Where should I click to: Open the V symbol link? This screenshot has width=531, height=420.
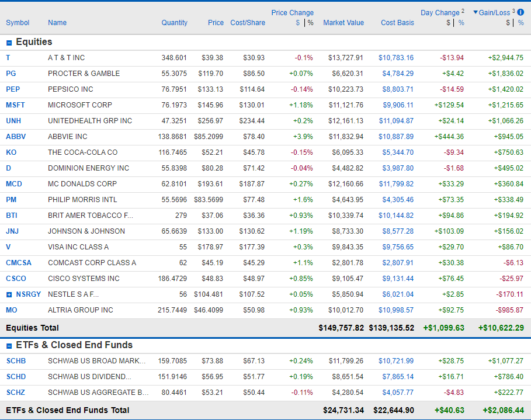pos(8,247)
